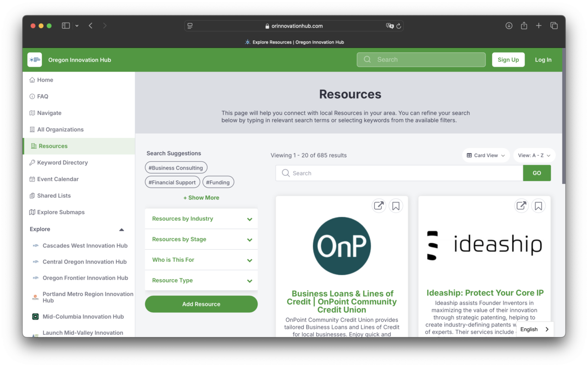
Task: Click Safari forward arrow
Action: [105, 26]
